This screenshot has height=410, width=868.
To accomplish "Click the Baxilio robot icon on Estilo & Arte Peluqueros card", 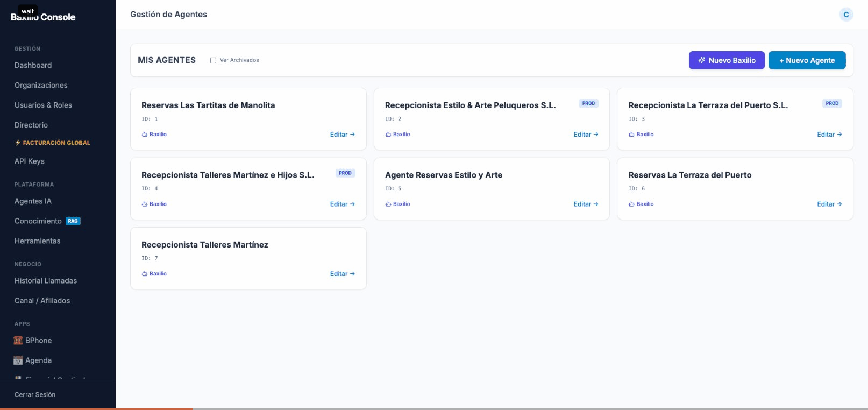I will (388, 135).
